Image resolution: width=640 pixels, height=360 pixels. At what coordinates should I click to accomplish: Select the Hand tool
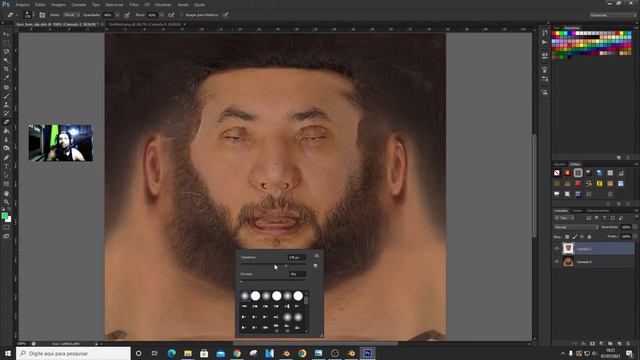pos(6,193)
